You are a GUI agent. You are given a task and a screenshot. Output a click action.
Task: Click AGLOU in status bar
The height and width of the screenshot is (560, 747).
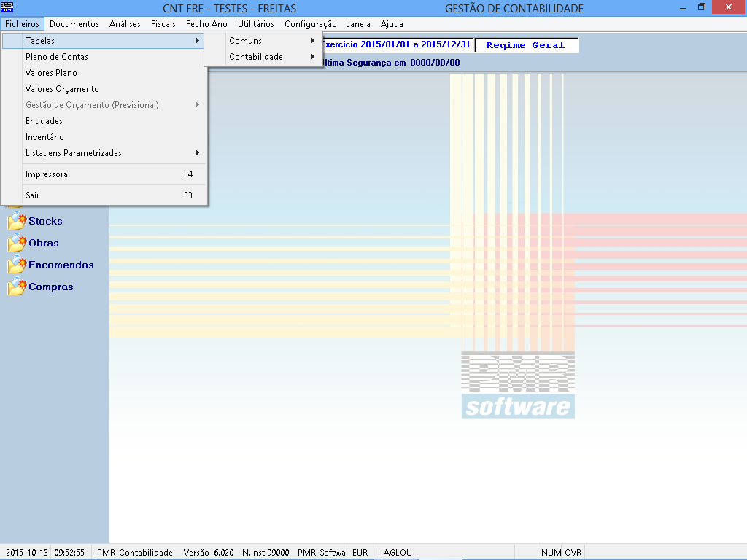tap(398, 553)
